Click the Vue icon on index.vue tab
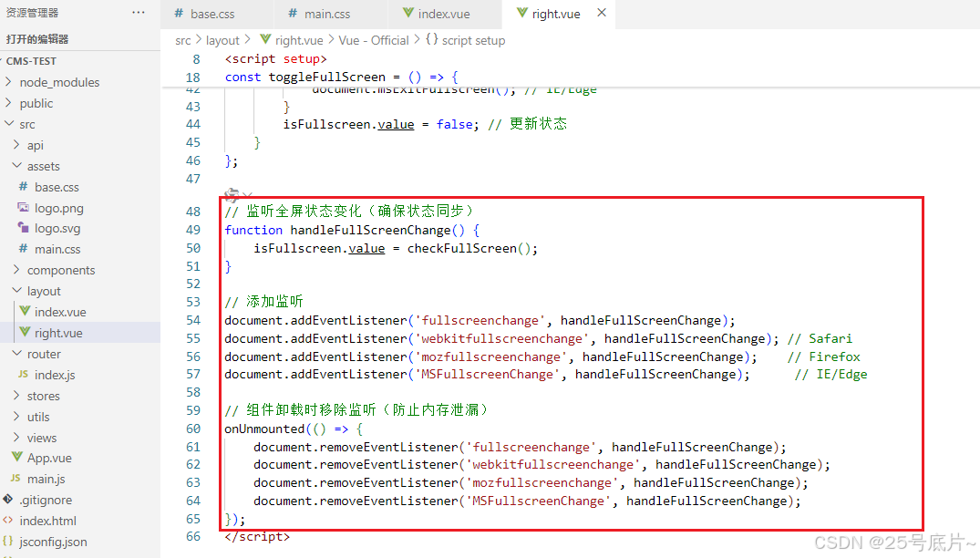Image resolution: width=980 pixels, height=558 pixels. [408, 13]
